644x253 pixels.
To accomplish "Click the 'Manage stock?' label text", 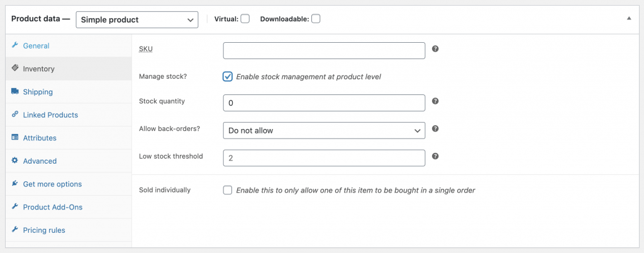I will click(163, 76).
